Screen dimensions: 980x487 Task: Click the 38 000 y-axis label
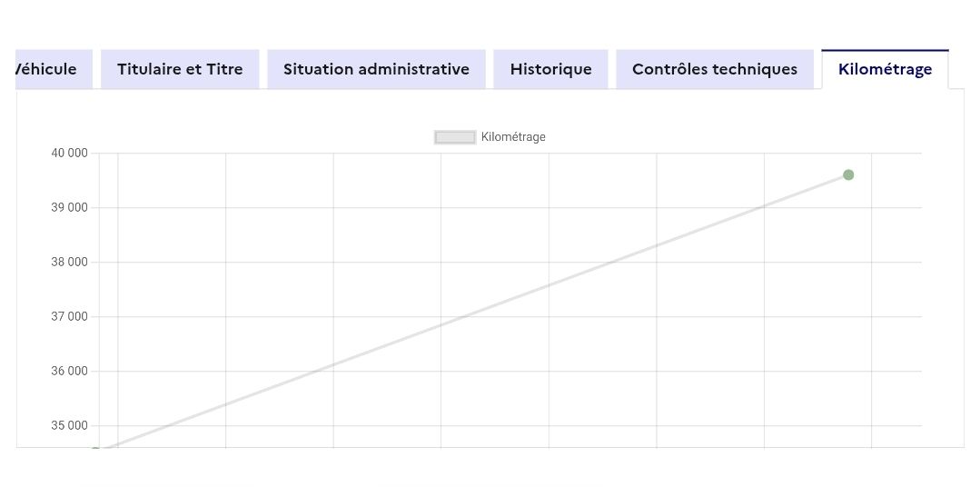click(69, 262)
